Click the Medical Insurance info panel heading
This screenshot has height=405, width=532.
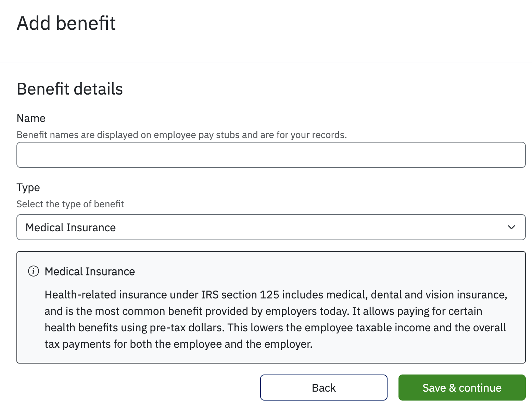pos(89,271)
